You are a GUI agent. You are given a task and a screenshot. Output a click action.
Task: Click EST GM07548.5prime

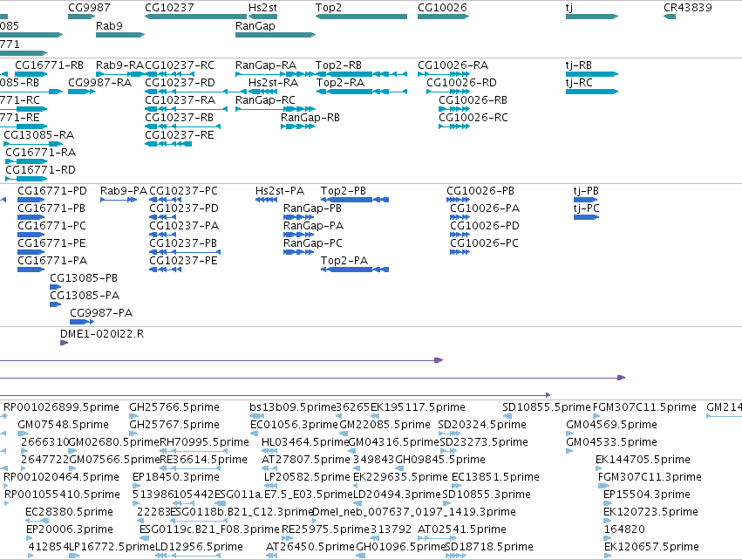click(63, 425)
